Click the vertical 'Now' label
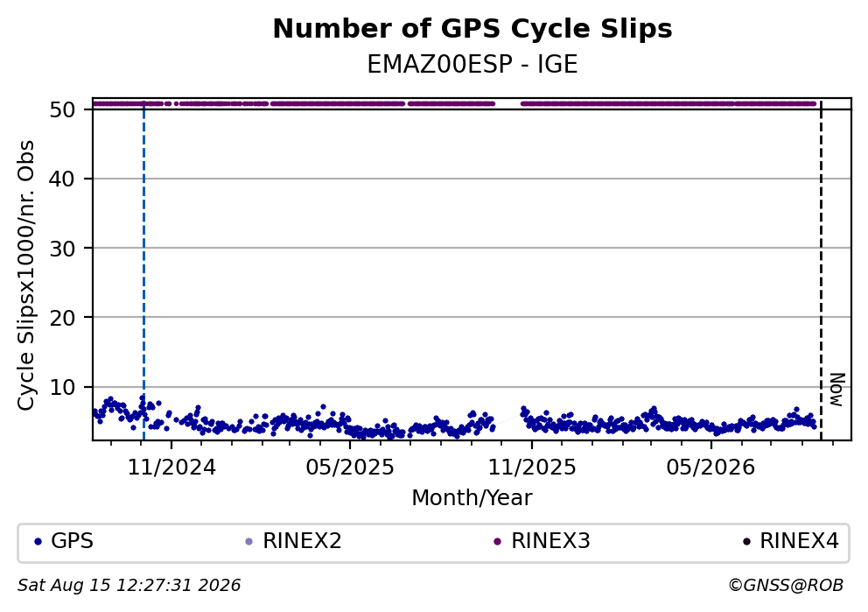 [x=838, y=390]
